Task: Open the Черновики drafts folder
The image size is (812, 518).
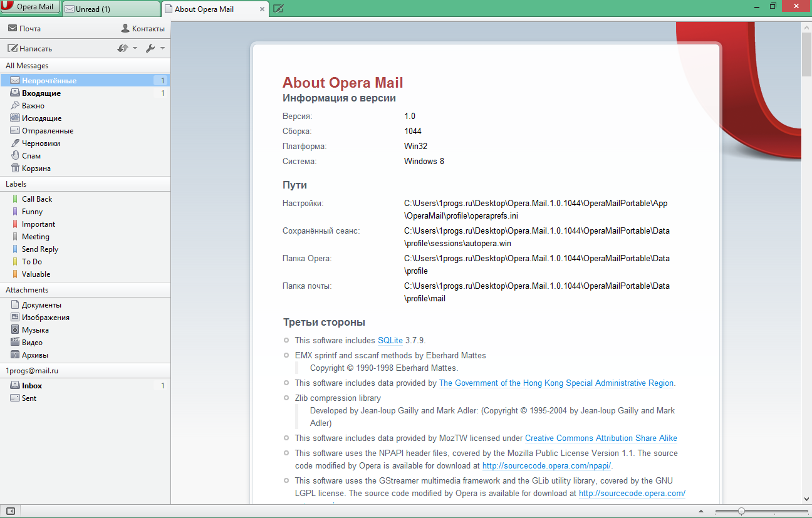Action: tap(85, 143)
